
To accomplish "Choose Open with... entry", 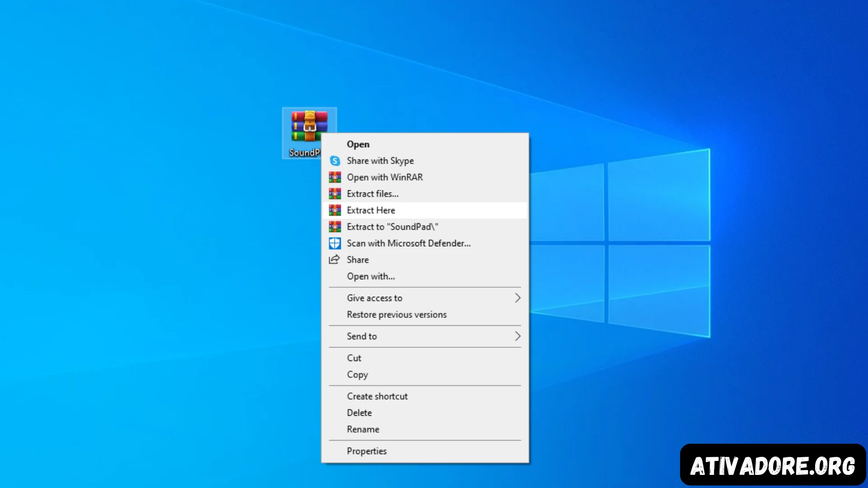I will pyautogui.click(x=425, y=276).
